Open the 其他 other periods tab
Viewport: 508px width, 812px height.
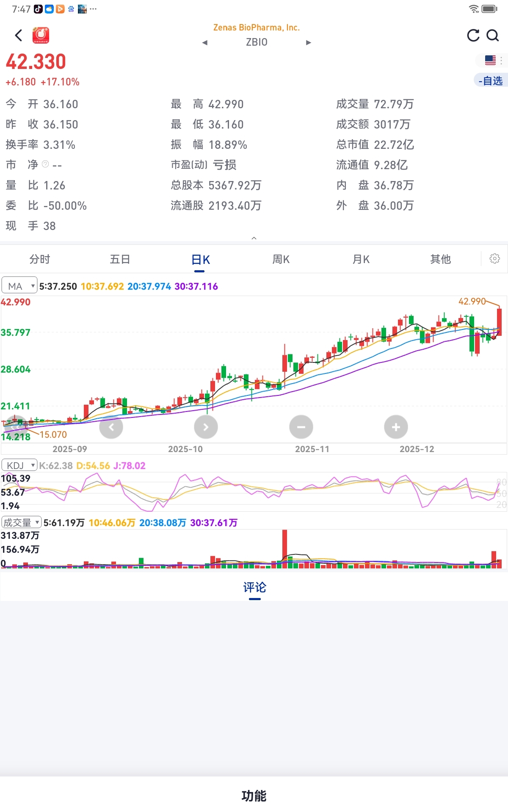[441, 259]
